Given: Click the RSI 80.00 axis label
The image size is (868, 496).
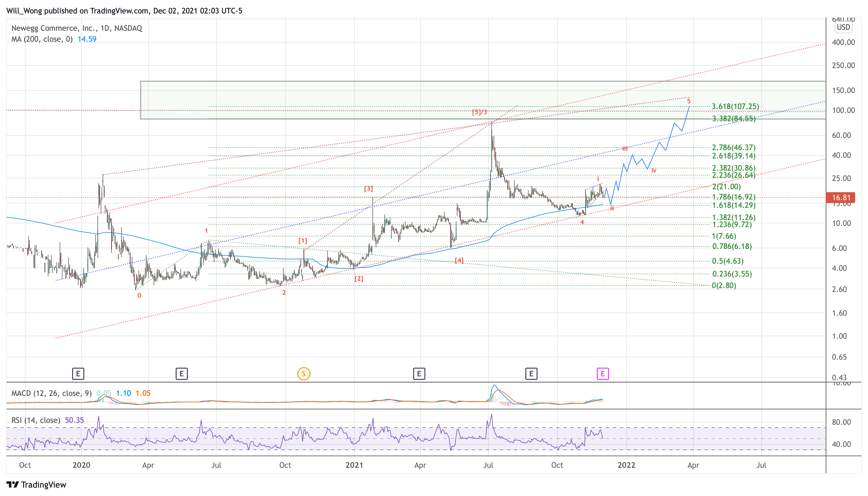Looking at the screenshot, I should (841, 422).
